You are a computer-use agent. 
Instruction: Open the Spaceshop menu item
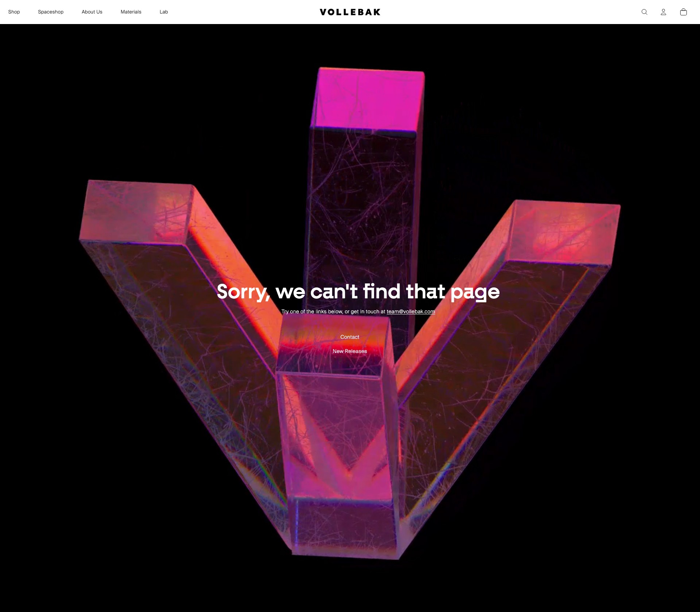tap(51, 12)
